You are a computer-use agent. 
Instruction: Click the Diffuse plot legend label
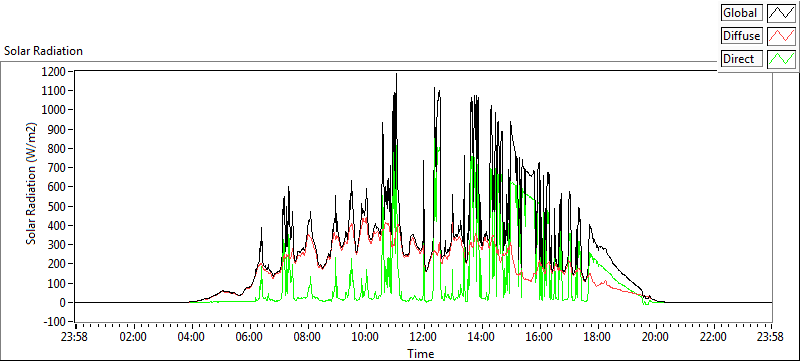(x=742, y=36)
